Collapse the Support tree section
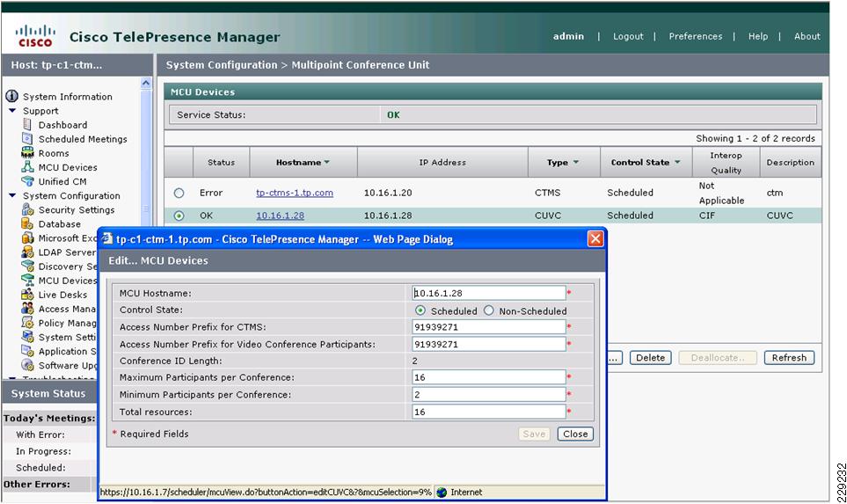 click(x=12, y=110)
